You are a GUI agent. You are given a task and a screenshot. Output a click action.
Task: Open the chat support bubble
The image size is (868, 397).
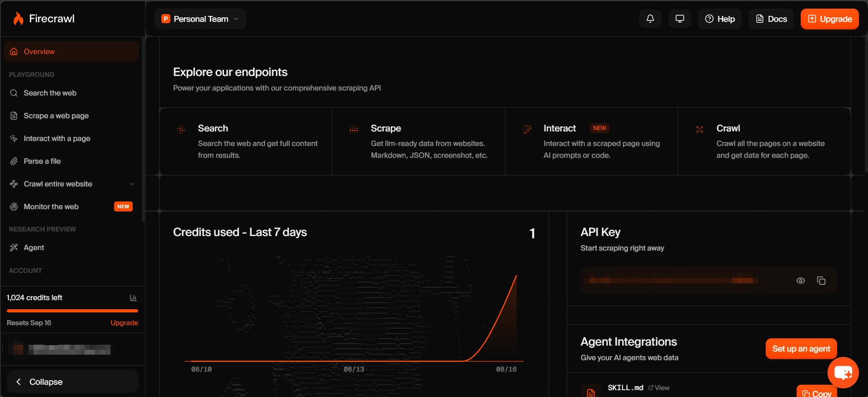pyautogui.click(x=843, y=373)
